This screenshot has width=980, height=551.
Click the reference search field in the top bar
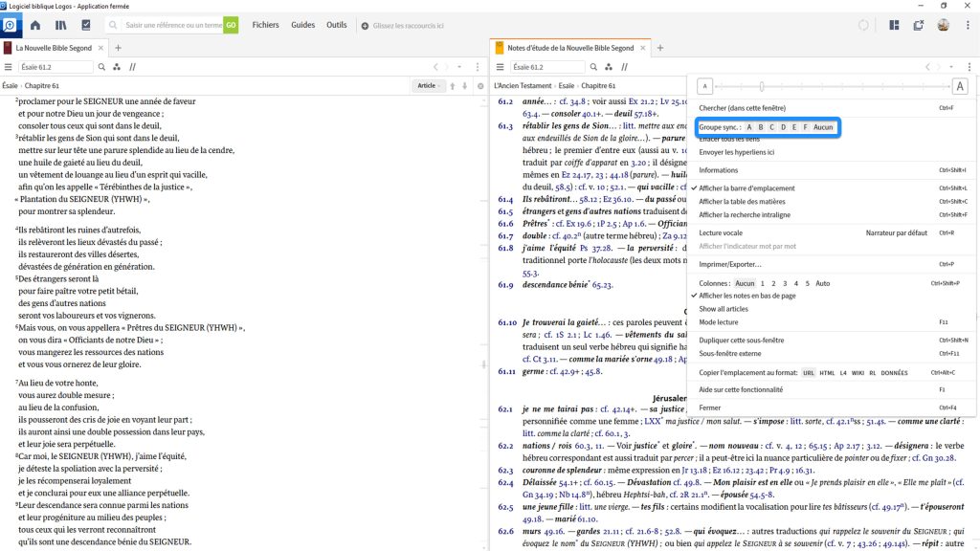[x=173, y=25]
